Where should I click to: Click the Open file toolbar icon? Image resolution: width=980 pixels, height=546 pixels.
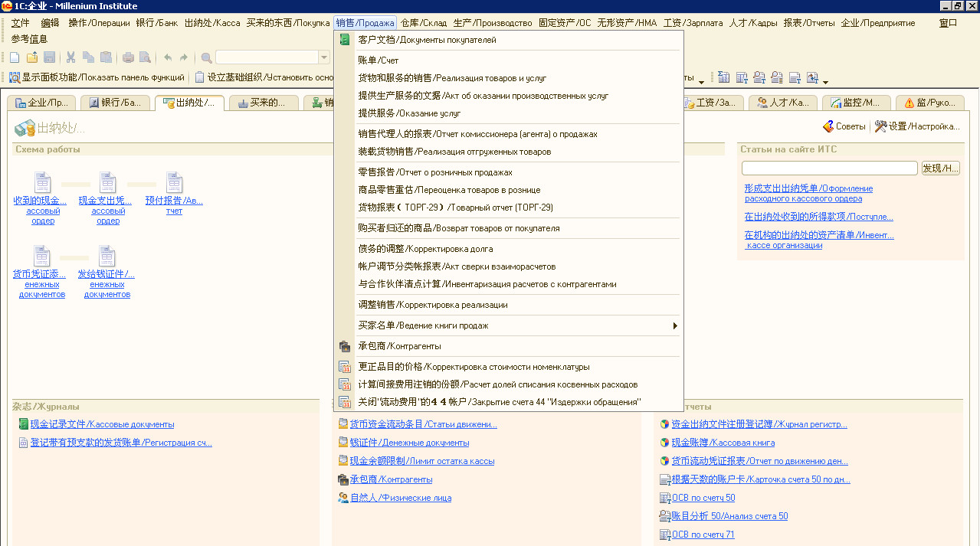tap(32, 57)
